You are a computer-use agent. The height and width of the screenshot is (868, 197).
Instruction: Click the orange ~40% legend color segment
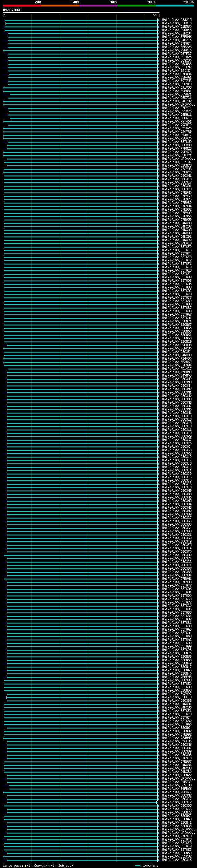point(60,6)
